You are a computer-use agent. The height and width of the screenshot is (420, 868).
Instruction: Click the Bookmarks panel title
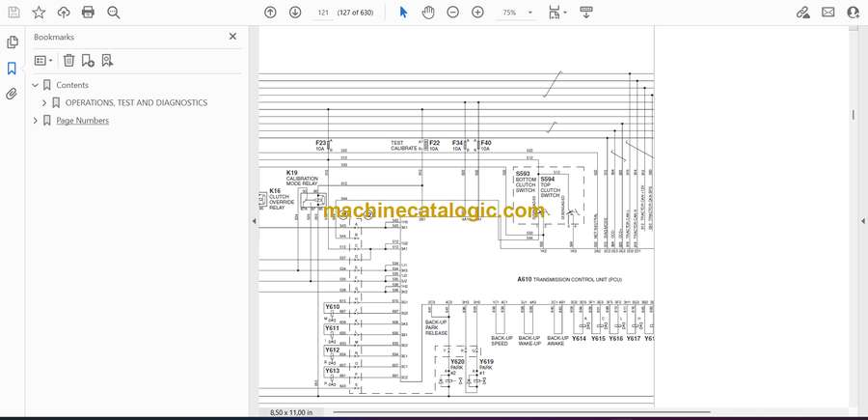point(54,37)
